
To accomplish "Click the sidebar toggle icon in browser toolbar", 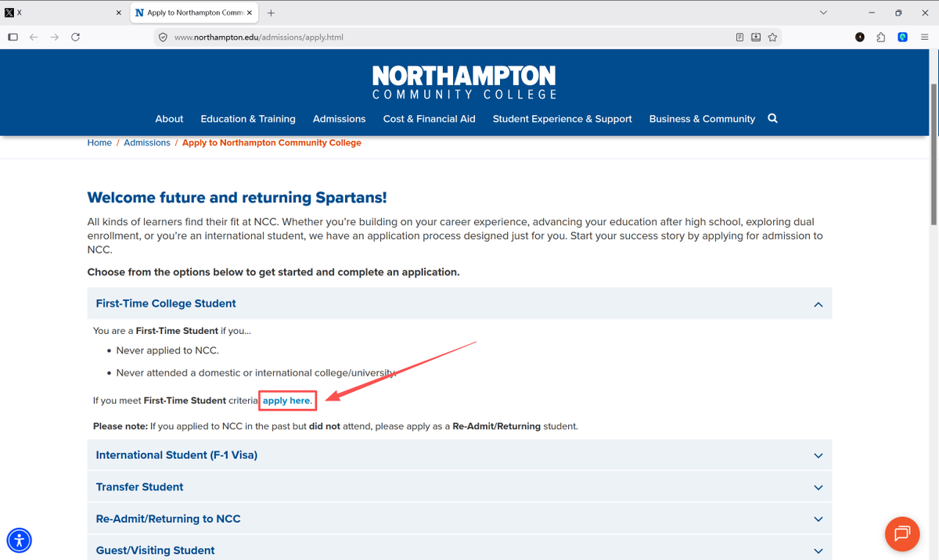I will (13, 37).
